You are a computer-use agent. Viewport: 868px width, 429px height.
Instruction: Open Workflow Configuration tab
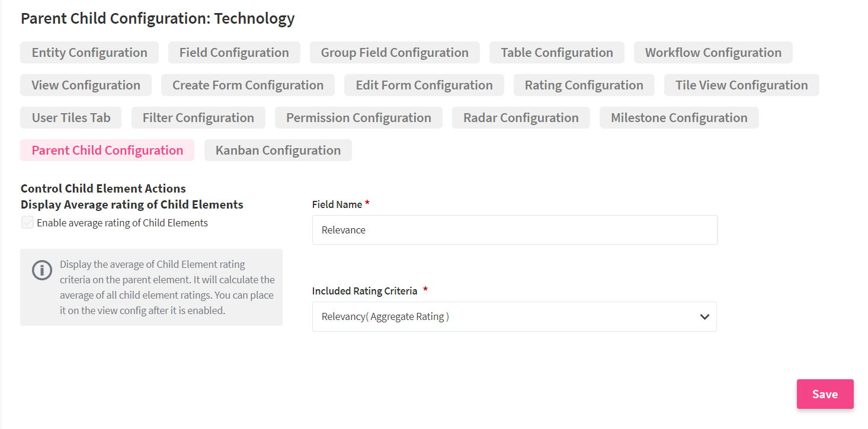(713, 53)
